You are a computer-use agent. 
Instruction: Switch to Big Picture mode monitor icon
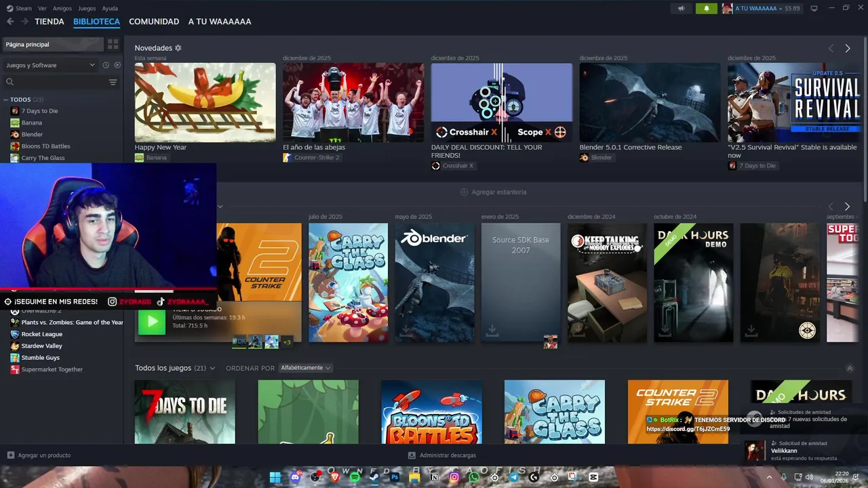tap(814, 8)
